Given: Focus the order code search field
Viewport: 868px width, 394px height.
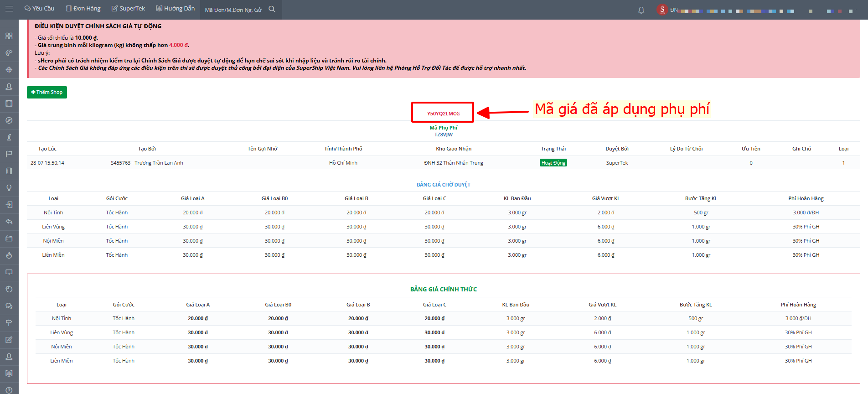Looking at the screenshot, I should coord(233,10).
